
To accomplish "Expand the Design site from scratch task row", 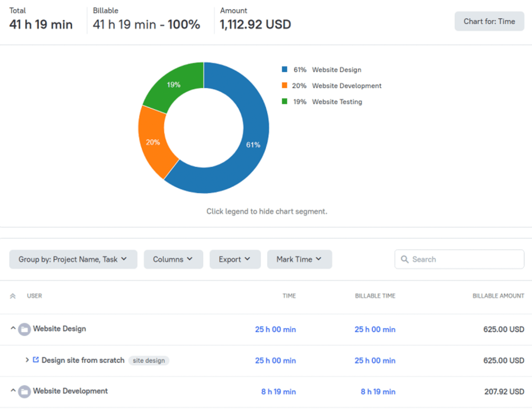I will [27, 360].
